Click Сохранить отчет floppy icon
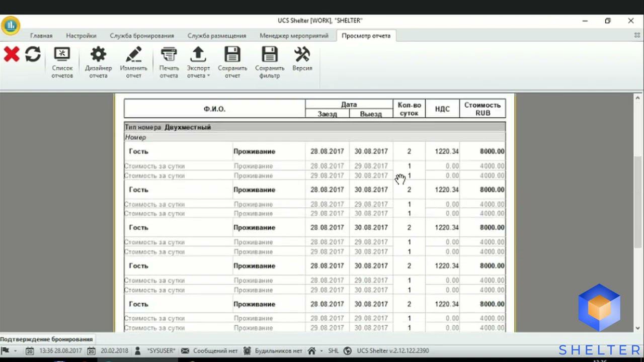The image size is (644, 362). click(232, 62)
